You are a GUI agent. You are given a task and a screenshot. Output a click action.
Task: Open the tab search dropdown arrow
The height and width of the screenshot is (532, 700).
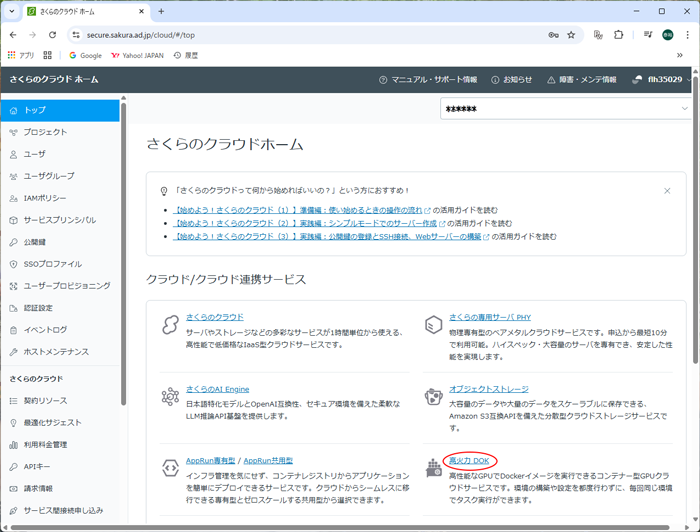point(12,12)
